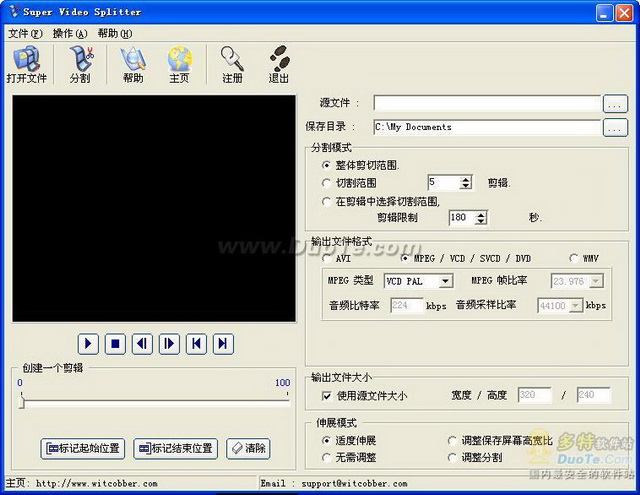Click the 标记起始位置 button
Viewport: 640px width, 495px height.
83,448
